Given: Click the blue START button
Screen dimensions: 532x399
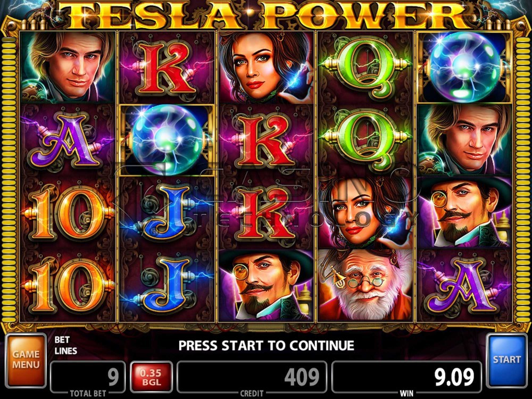Looking at the screenshot, I should (507, 360).
